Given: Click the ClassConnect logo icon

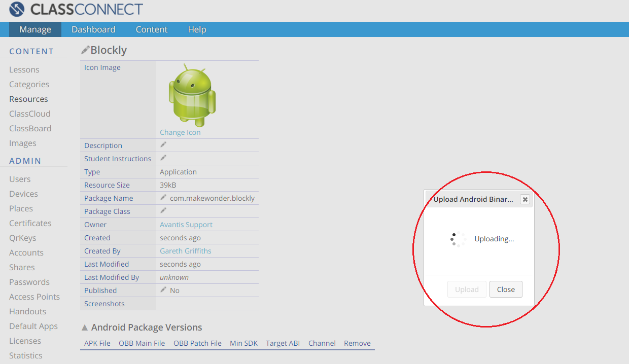Looking at the screenshot, I should (17, 9).
